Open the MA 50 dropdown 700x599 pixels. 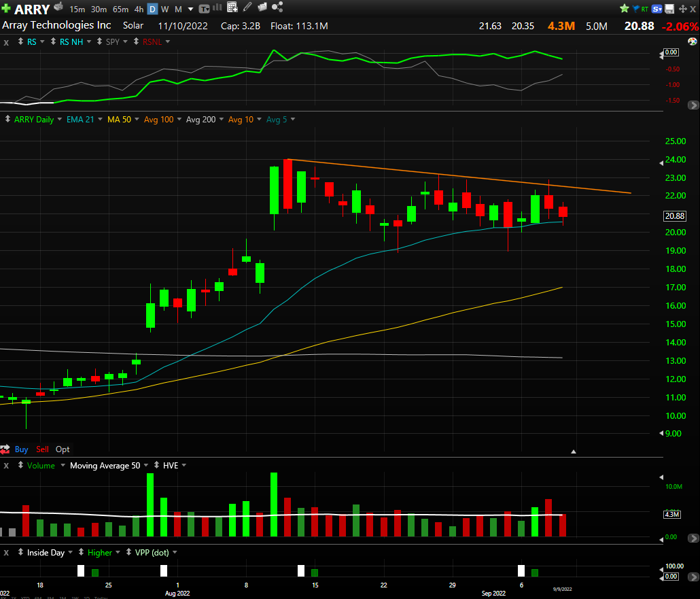coord(137,119)
